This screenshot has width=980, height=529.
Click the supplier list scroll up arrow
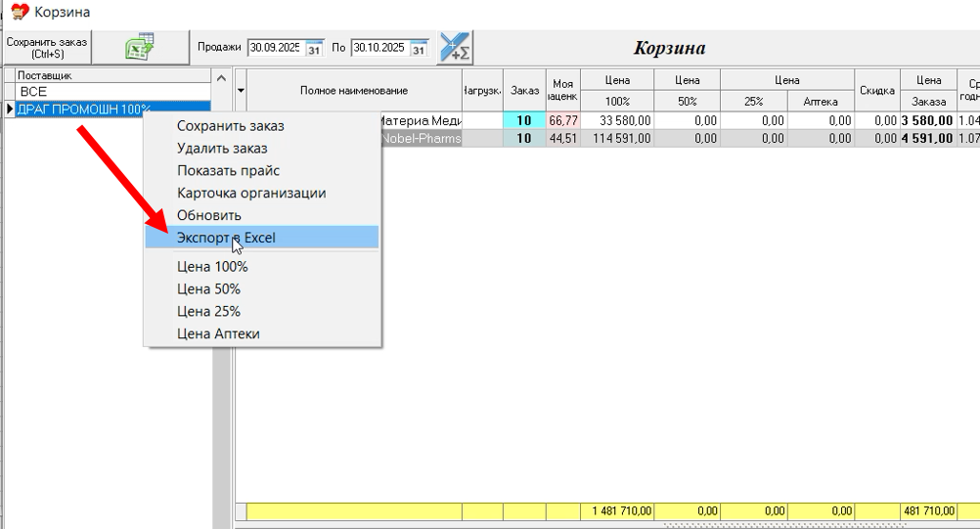click(x=221, y=78)
